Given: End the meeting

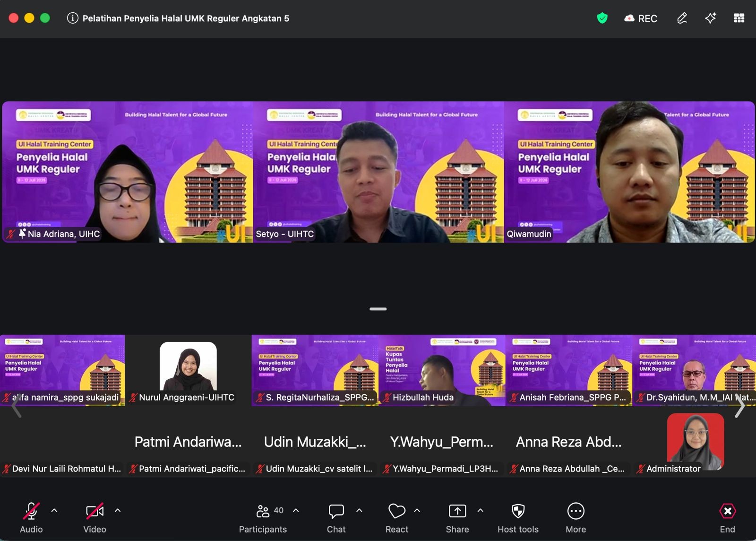Looking at the screenshot, I should coord(727,517).
